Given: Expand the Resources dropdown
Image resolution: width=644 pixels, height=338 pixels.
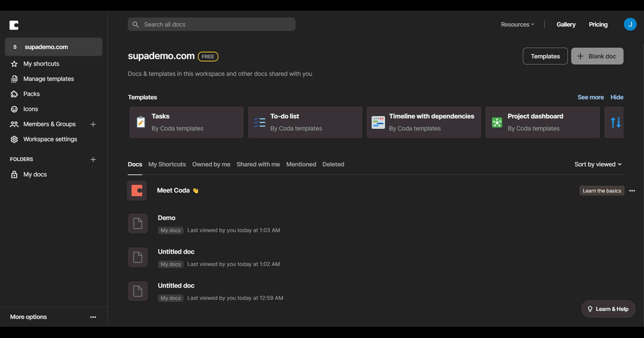Looking at the screenshot, I should click(x=517, y=25).
